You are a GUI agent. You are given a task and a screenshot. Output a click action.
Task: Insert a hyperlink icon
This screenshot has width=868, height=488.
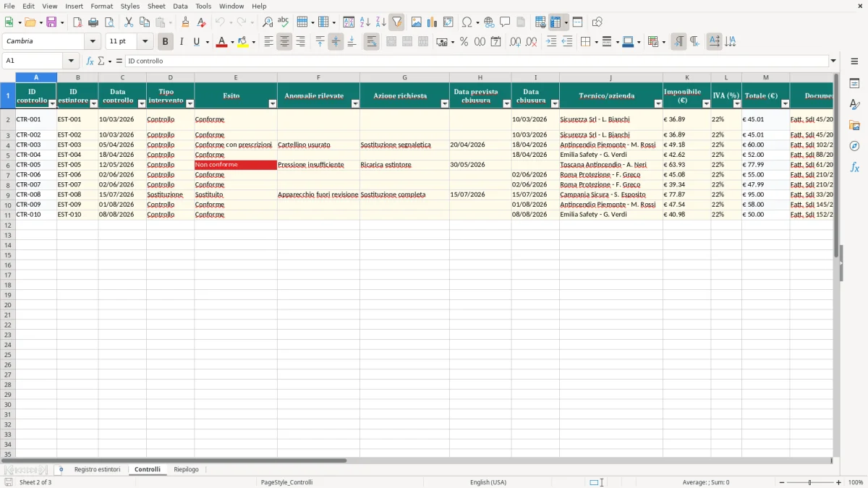[489, 22]
